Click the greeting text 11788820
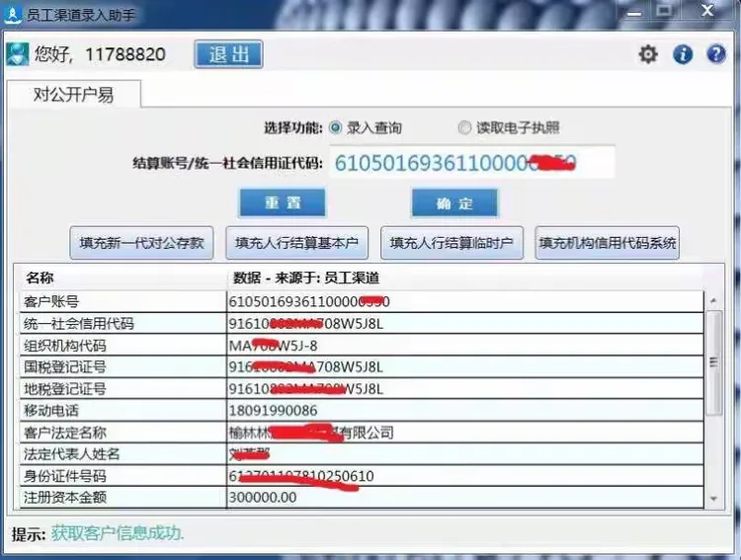Image resolution: width=741 pixels, height=560 pixels. pos(125,54)
